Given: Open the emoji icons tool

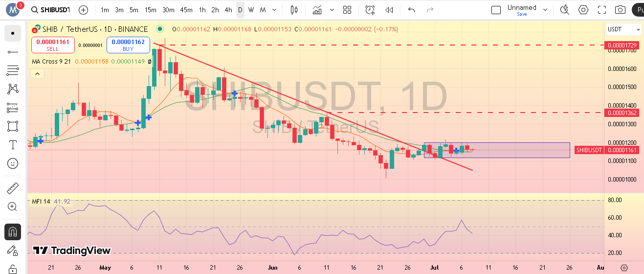Looking at the screenshot, I should [x=13, y=163].
